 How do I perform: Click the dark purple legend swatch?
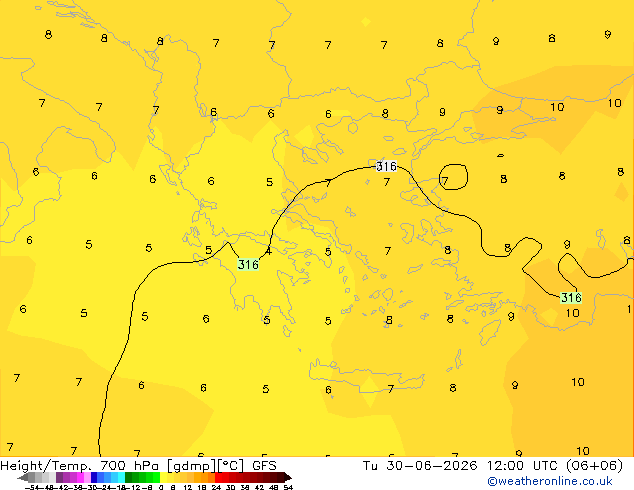tap(59, 478)
